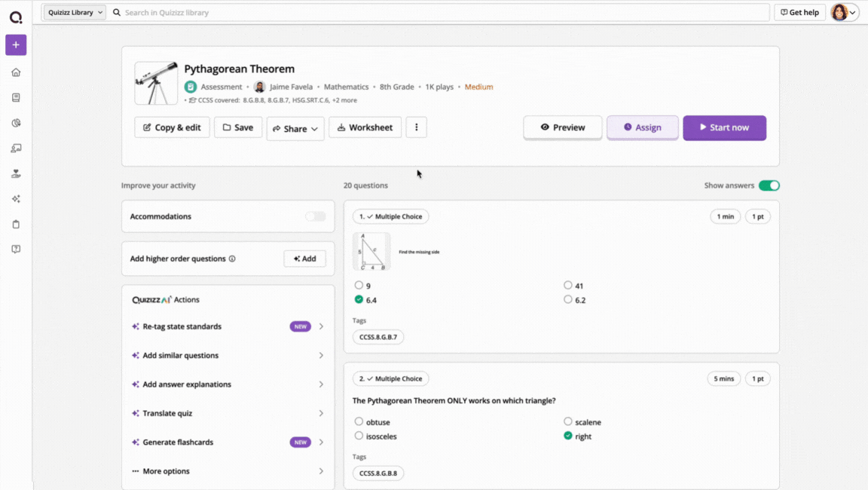Turn off the Show answers toggle

(769, 185)
